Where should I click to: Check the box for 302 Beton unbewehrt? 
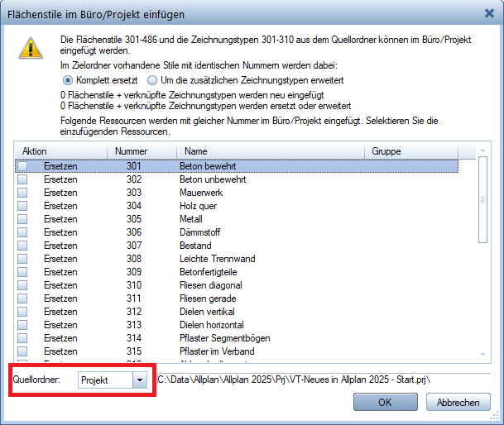pyautogui.click(x=22, y=179)
